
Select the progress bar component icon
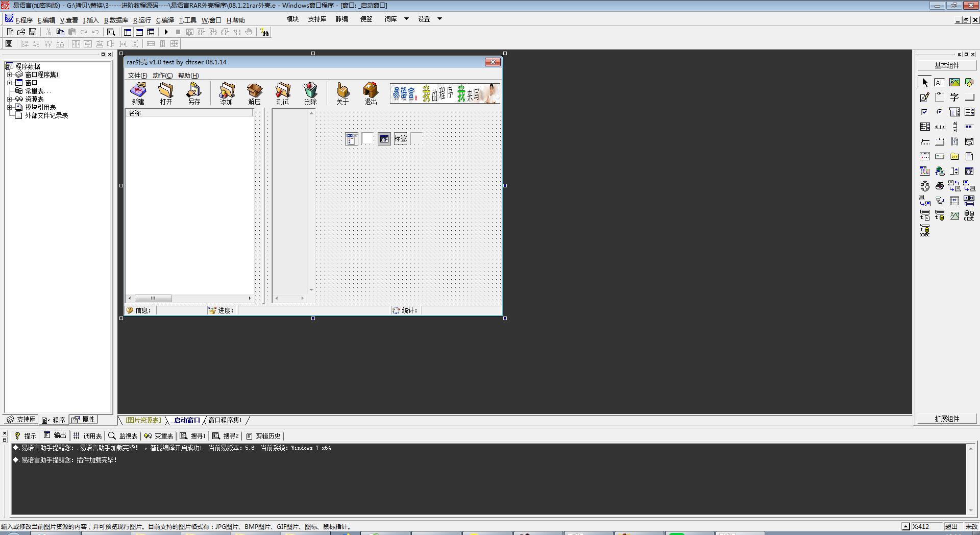click(x=969, y=127)
